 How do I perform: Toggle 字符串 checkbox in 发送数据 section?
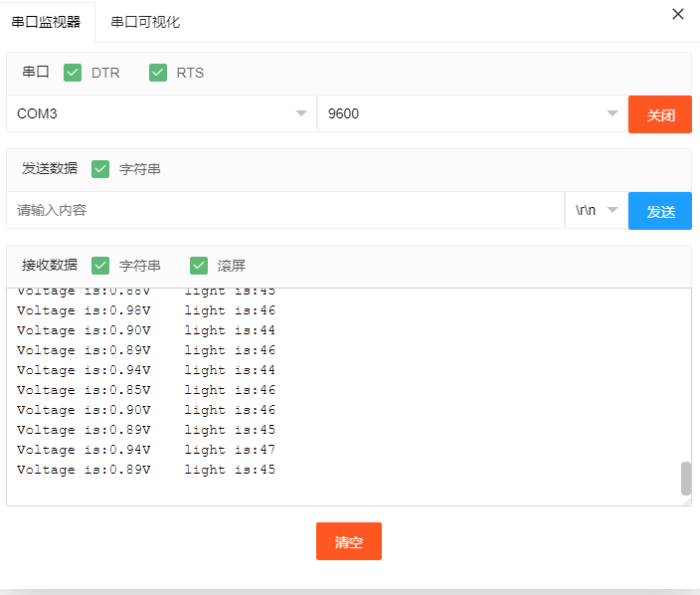(x=100, y=169)
